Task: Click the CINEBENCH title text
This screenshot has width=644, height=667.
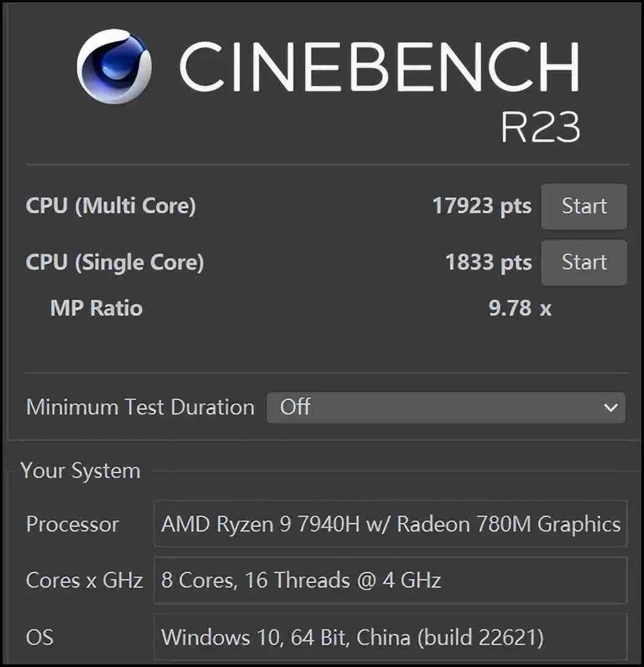Action: pyautogui.click(x=378, y=67)
